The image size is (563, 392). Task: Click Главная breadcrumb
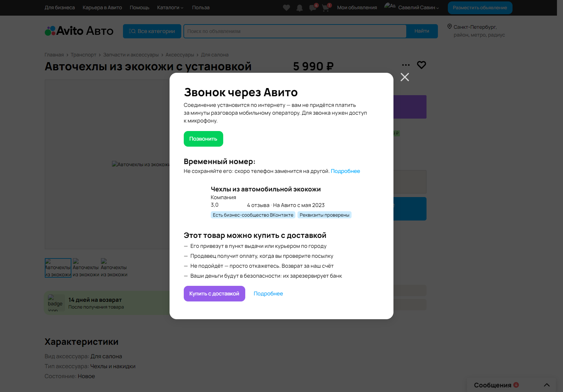click(x=54, y=55)
